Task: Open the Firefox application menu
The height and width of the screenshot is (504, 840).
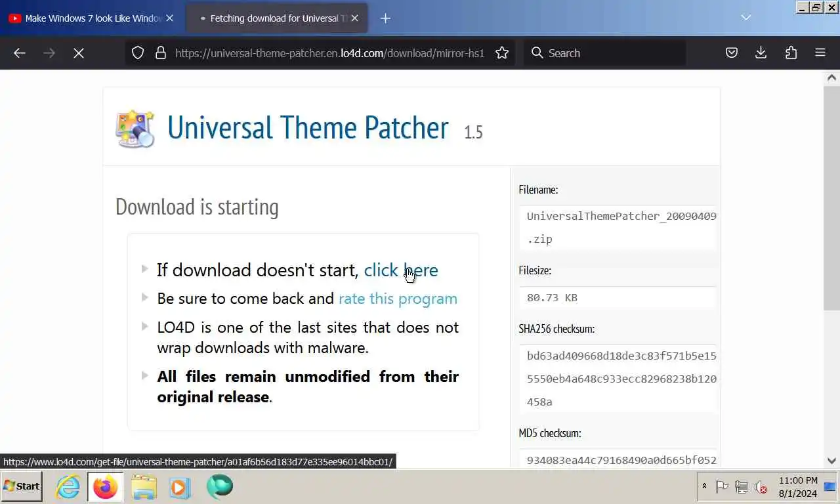Action: (x=820, y=53)
